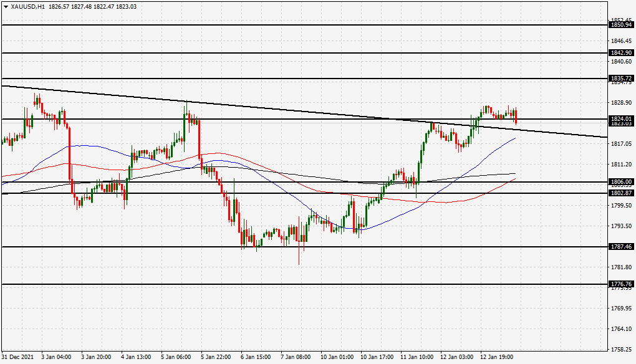Click the chart menu triangle beside XAUUSD,H1

point(6,6)
